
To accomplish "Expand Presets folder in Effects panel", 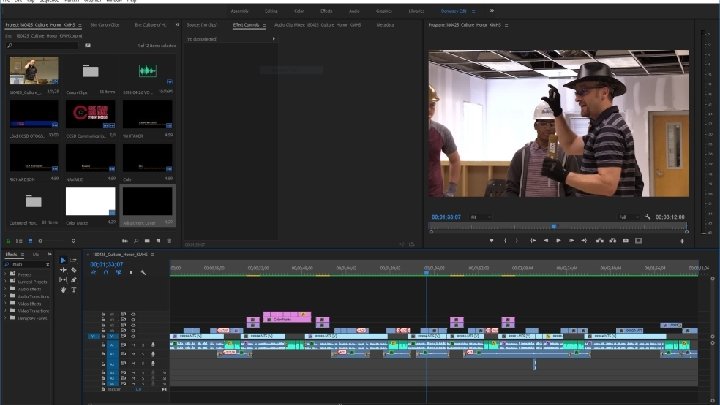I will [x=6, y=274].
